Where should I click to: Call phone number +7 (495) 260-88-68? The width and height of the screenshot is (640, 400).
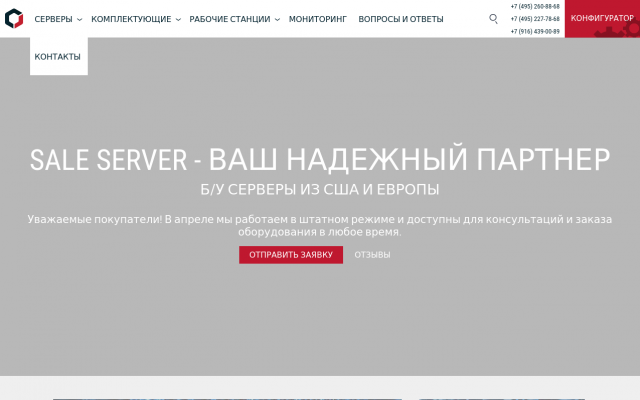click(x=535, y=7)
